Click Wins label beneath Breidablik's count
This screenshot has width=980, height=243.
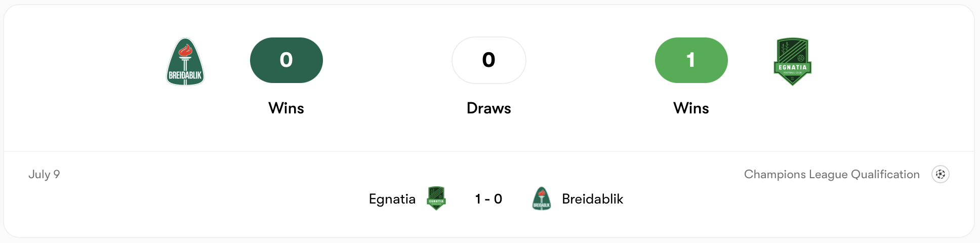coord(287,108)
